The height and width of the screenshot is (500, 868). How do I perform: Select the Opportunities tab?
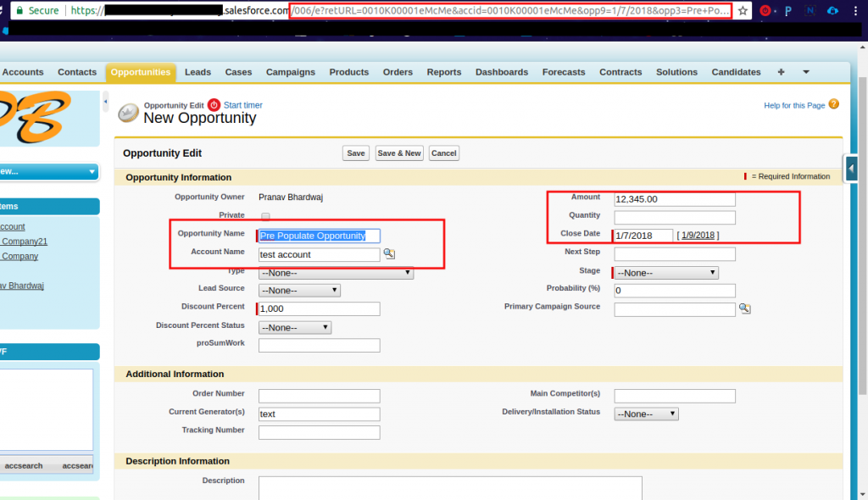(141, 73)
